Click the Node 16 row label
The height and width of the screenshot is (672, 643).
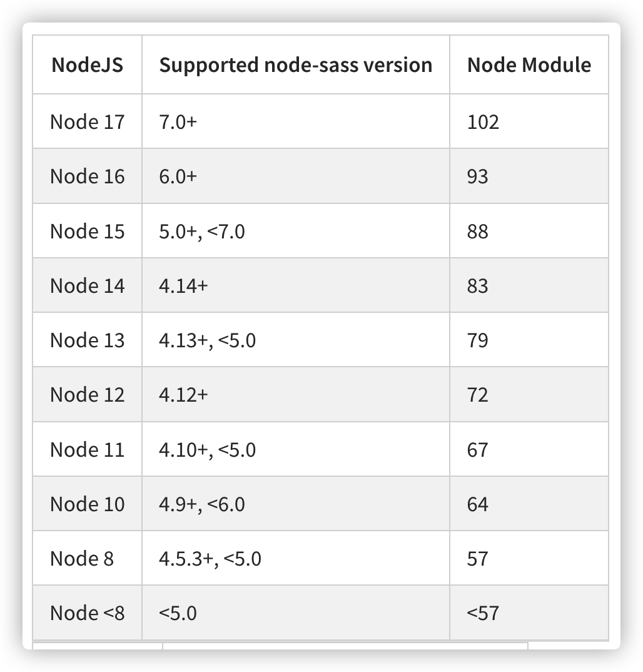coord(88,176)
